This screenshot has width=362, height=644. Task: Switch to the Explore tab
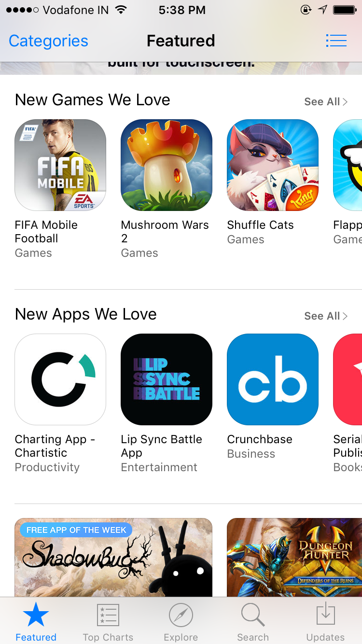coord(181,622)
